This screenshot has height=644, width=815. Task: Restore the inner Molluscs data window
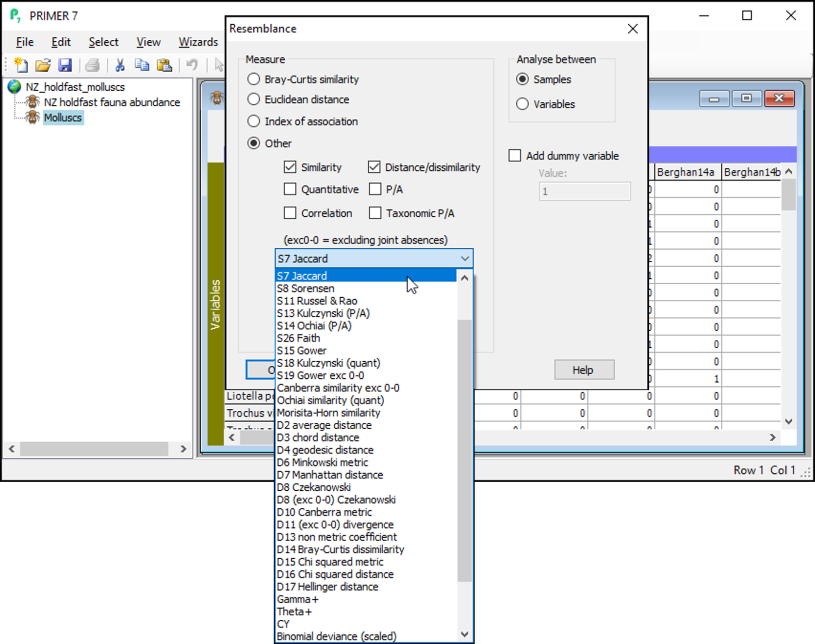click(x=746, y=98)
